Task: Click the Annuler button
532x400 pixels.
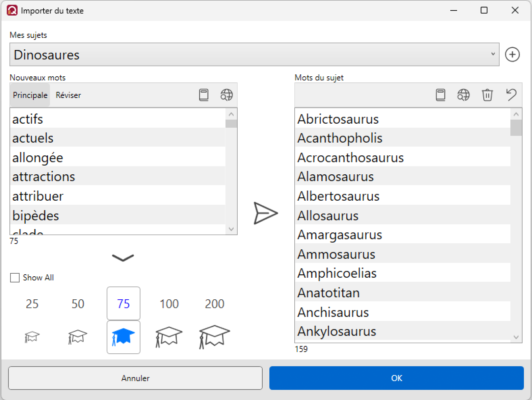Action: point(135,378)
